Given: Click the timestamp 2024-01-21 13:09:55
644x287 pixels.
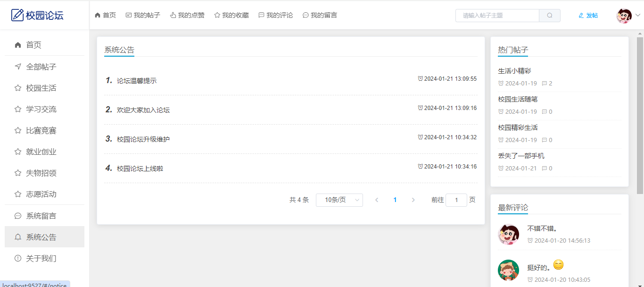Looking at the screenshot, I should (x=450, y=79).
